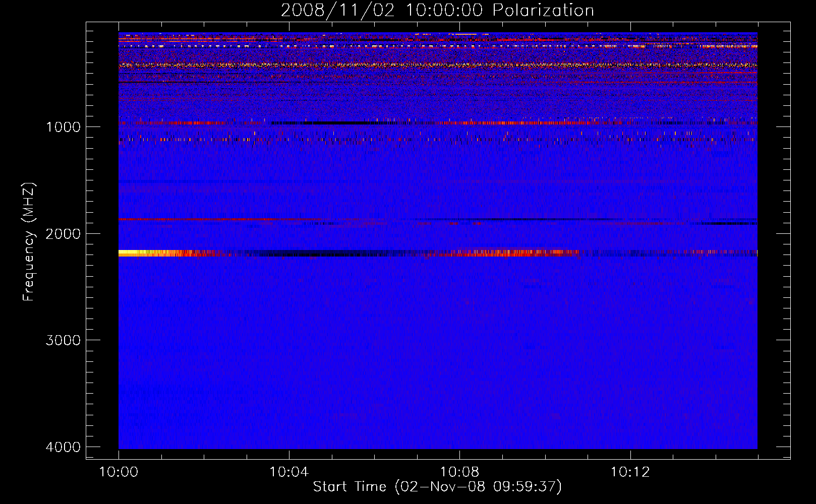816x504 pixels.
Task: Click the 'Start Time (02-Nov-08 09:59:37)' x-axis label
Action: coord(437,487)
